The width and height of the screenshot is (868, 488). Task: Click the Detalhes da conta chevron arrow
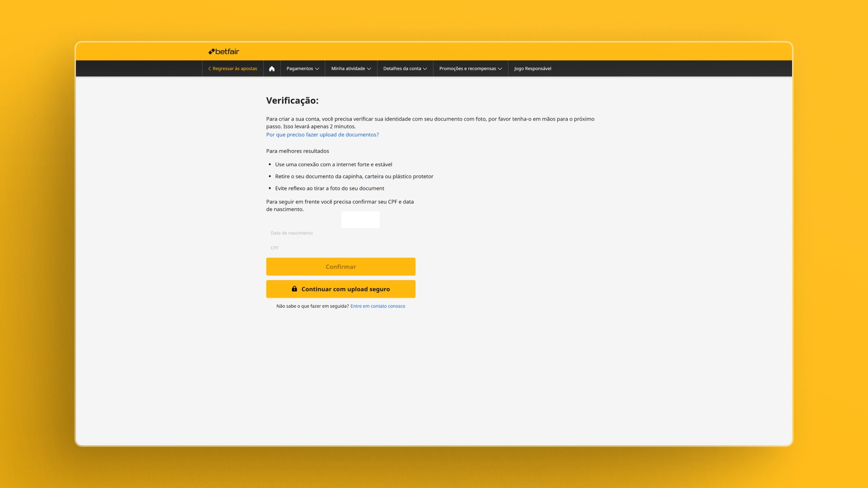click(x=425, y=68)
